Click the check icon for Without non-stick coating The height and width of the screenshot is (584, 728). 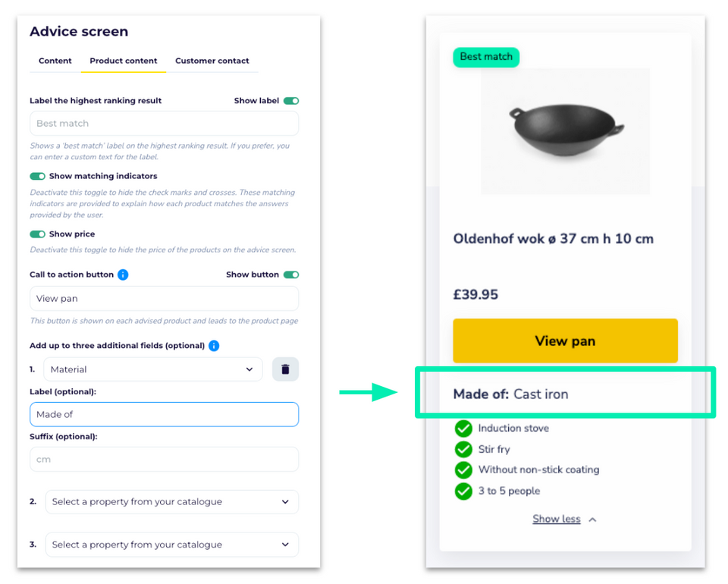point(463,469)
